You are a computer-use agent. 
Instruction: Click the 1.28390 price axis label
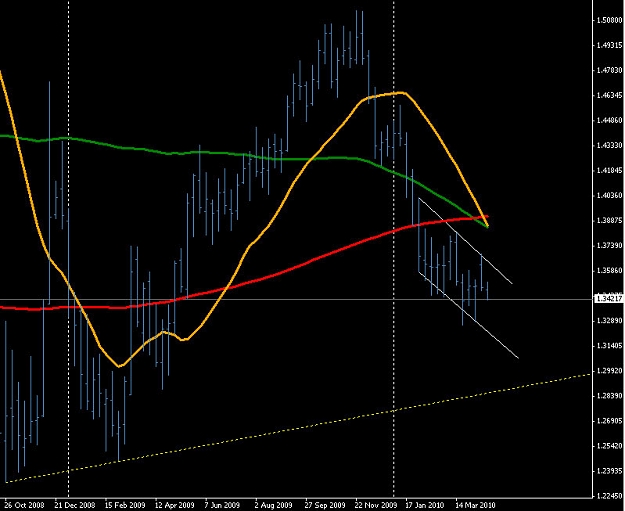pyautogui.click(x=609, y=396)
